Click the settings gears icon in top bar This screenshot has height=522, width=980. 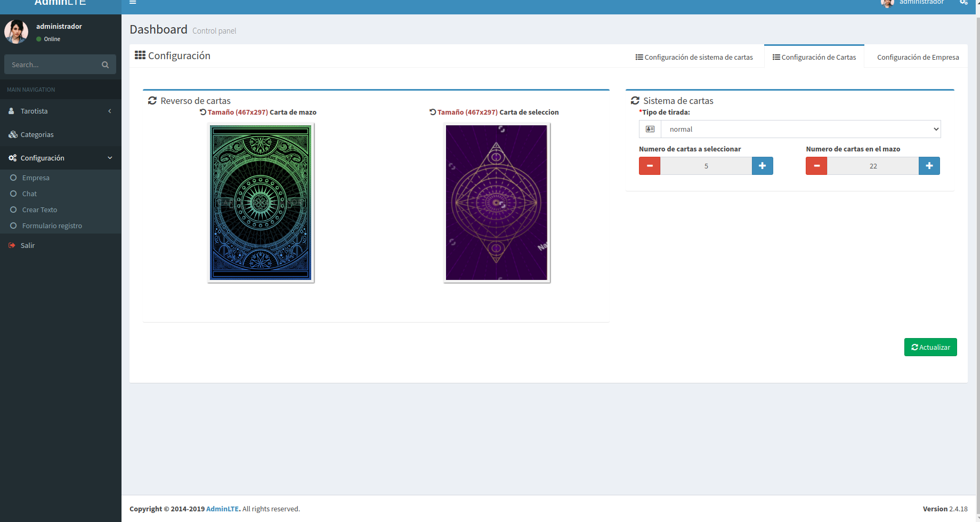point(963,3)
